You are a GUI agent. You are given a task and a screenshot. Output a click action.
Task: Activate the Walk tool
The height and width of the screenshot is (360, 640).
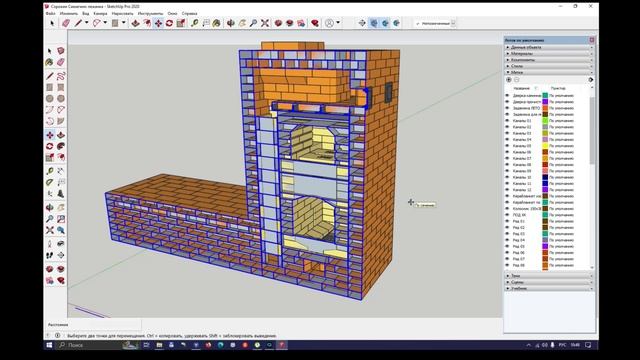(x=50, y=255)
